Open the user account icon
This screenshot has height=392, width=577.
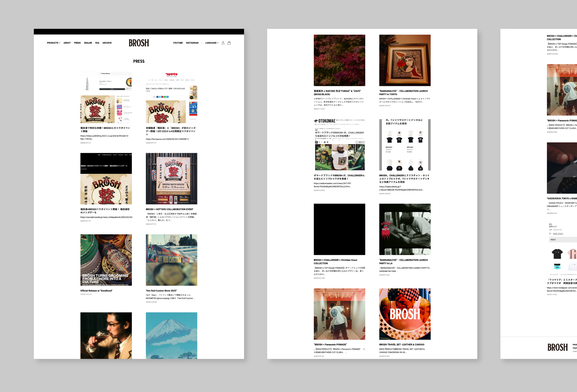click(223, 43)
